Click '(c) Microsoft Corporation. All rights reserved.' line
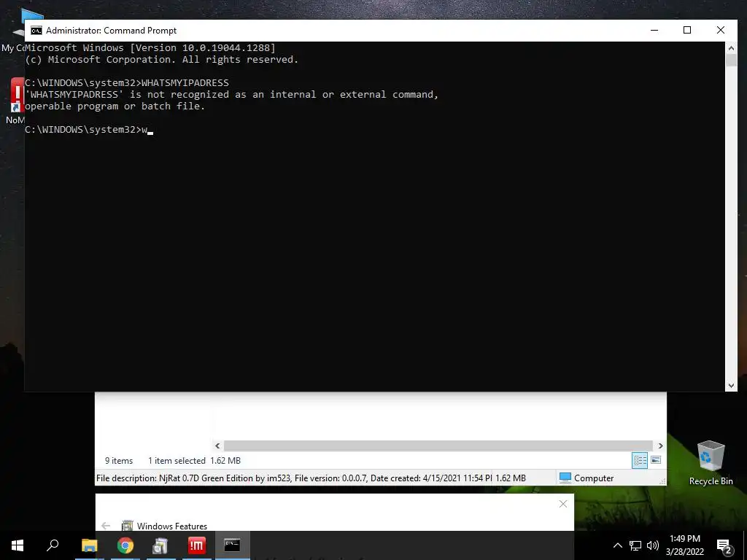The height and width of the screenshot is (560, 747). (161, 60)
